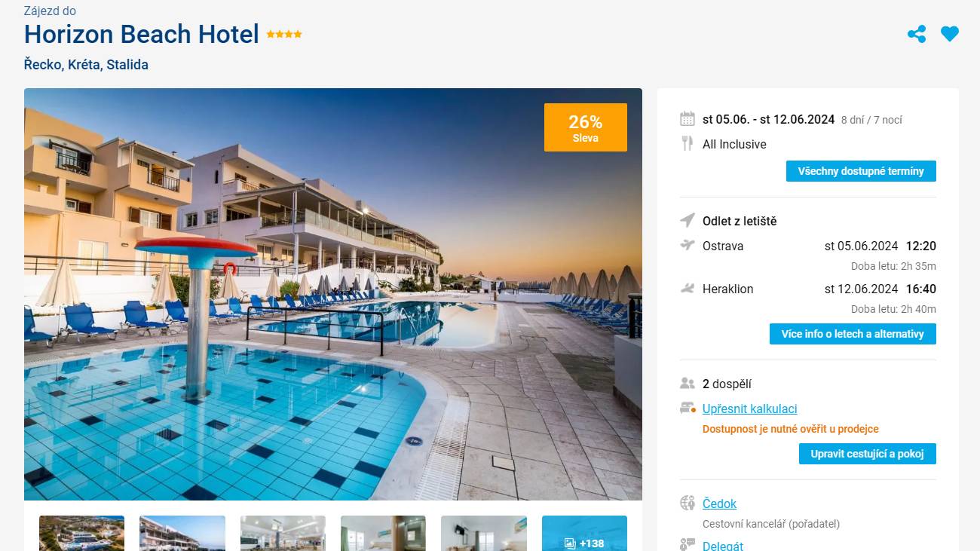The width and height of the screenshot is (980, 551).
Task: Select the first aerial hotel thumbnail
Action: click(x=81, y=534)
